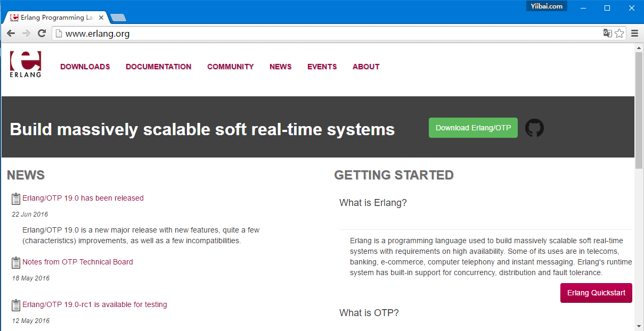Open 'Notes from OTP Technical Board' link
Screen dimensions: 644x331
(78, 262)
